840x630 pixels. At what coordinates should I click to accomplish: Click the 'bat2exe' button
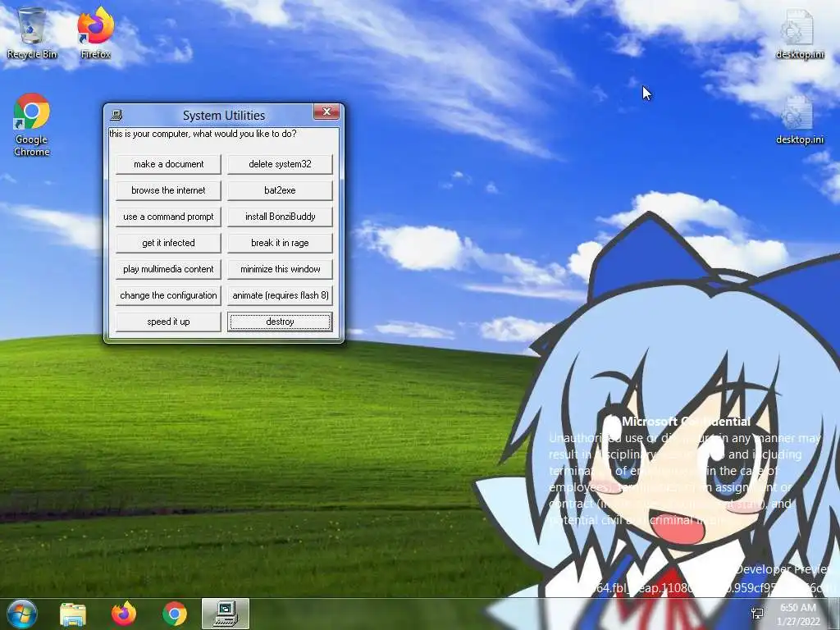(x=280, y=190)
